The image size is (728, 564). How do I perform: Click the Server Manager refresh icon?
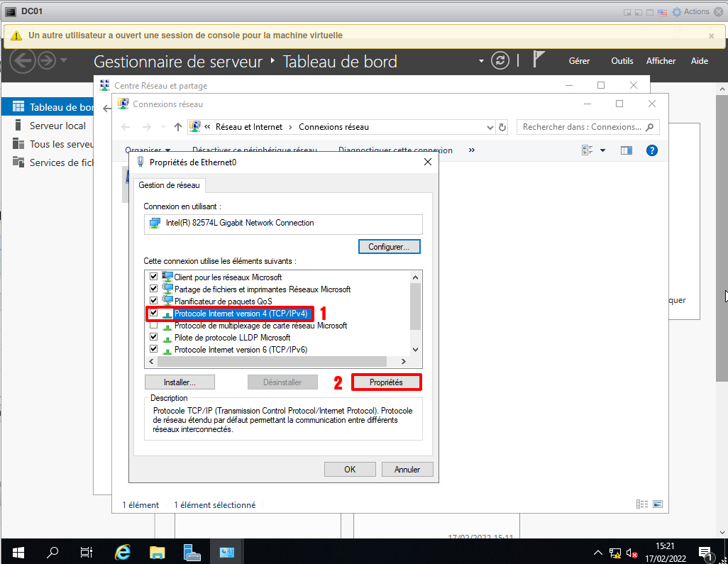500,61
